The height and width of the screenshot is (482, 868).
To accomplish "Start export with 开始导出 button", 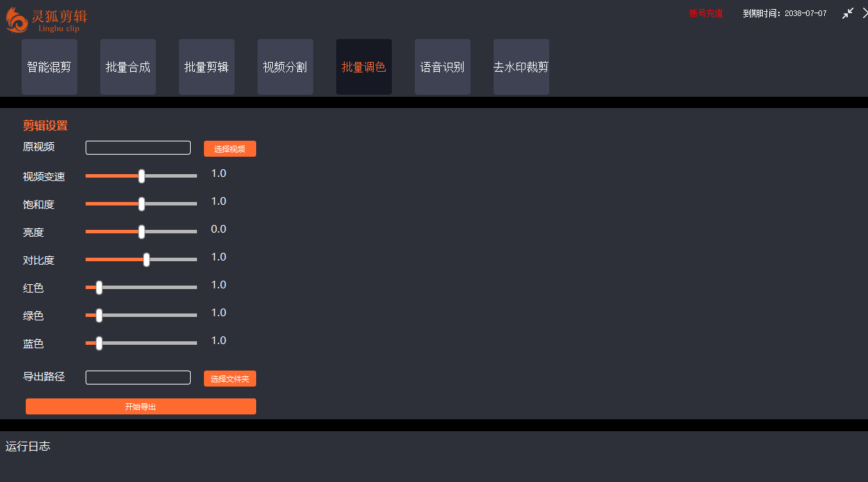I will pos(141,407).
